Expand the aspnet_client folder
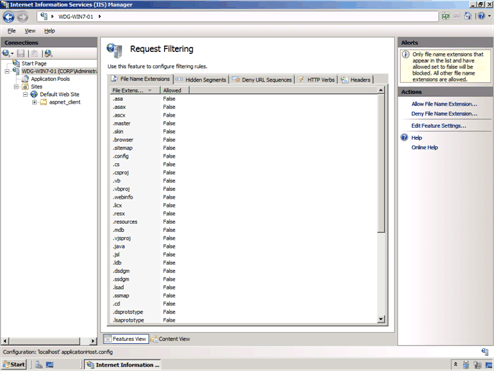Image resolution: width=495 pixels, height=372 pixels. pos(34,102)
